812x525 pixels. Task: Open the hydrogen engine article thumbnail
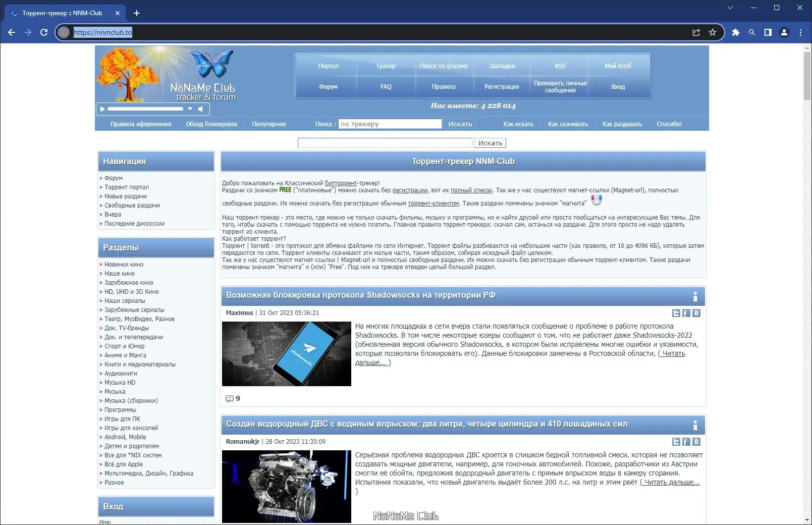(x=287, y=487)
